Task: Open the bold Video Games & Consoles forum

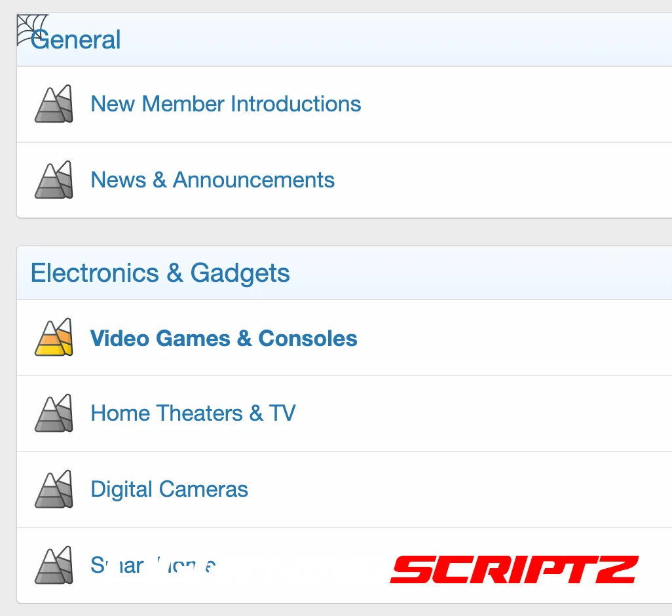Action: (223, 338)
